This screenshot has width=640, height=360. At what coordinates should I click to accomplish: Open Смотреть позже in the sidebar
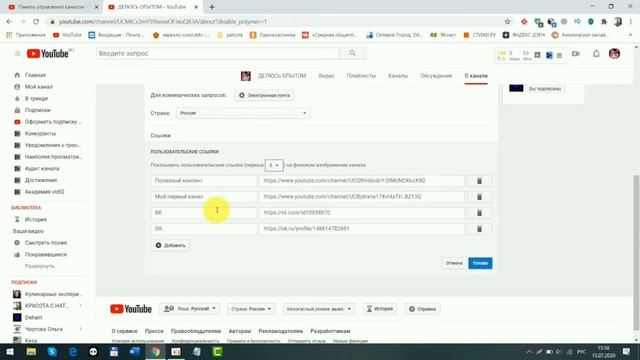coord(47,243)
